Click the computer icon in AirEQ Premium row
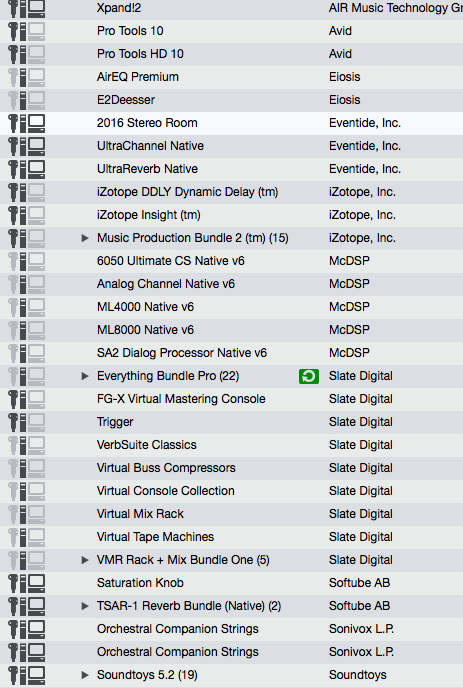The width and height of the screenshot is (463, 688). coord(36,77)
